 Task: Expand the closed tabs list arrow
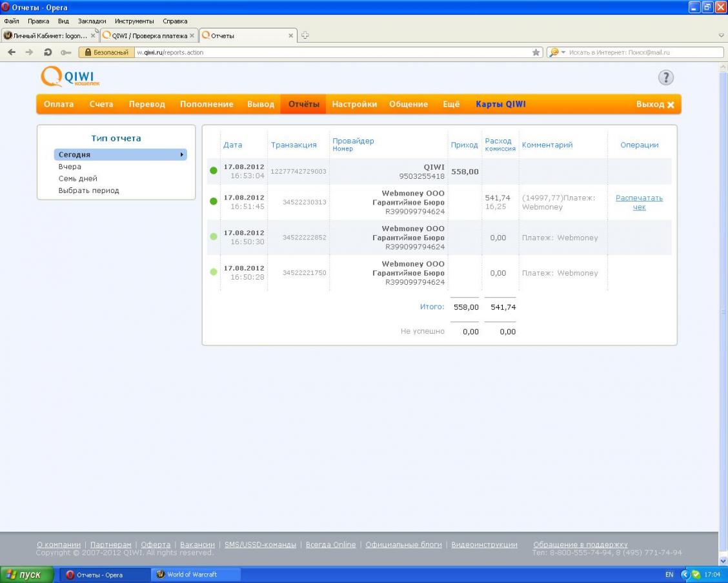click(x=721, y=36)
